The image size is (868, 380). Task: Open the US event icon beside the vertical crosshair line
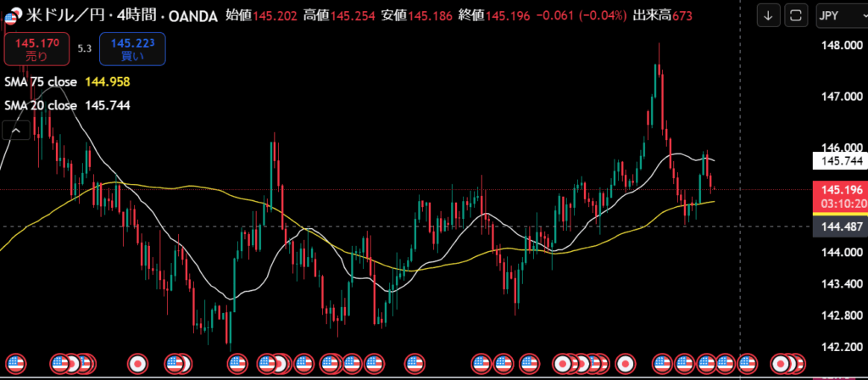pyautogui.click(x=746, y=363)
